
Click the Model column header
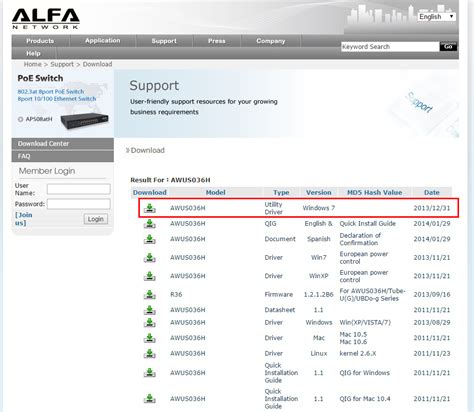(216, 192)
